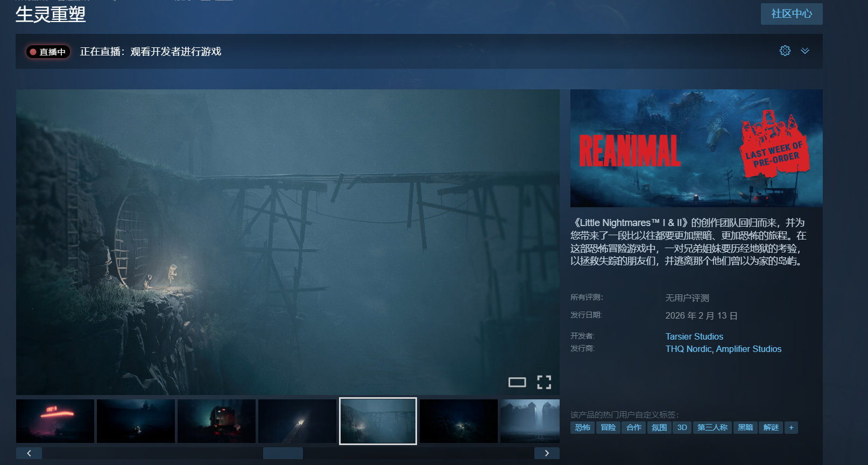Open the broadcast settings gear icon
This screenshot has height=465, width=868.
pos(785,51)
